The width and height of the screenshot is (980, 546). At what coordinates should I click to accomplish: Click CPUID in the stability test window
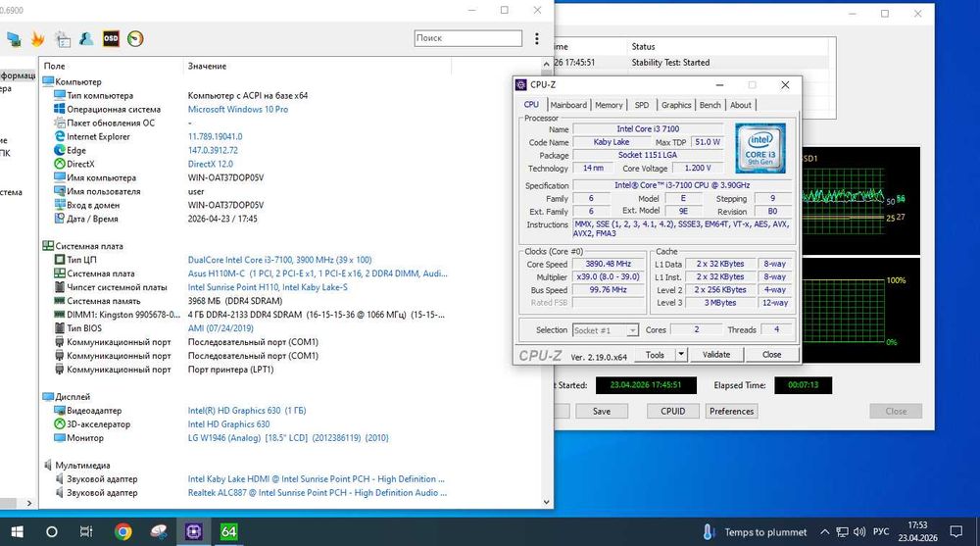tap(673, 411)
